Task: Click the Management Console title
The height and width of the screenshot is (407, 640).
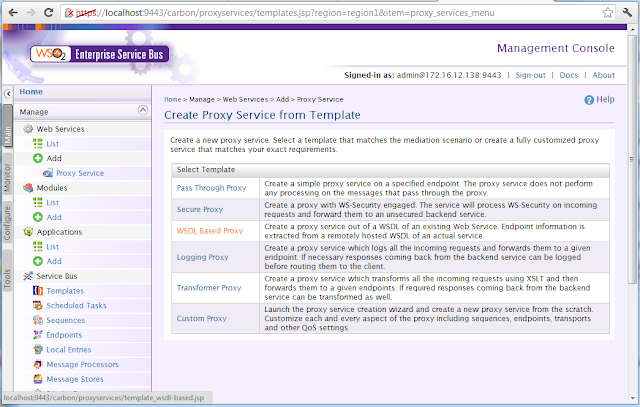Action: (x=556, y=48)
